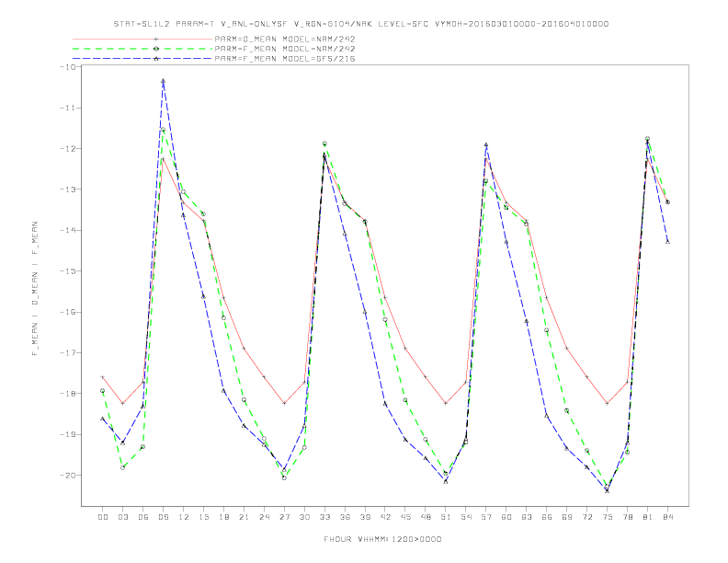728x563 pixels.
Task: Click the x-axis title FHOUR VHHMM:1200>0000
Action: (x=382, y=539)
